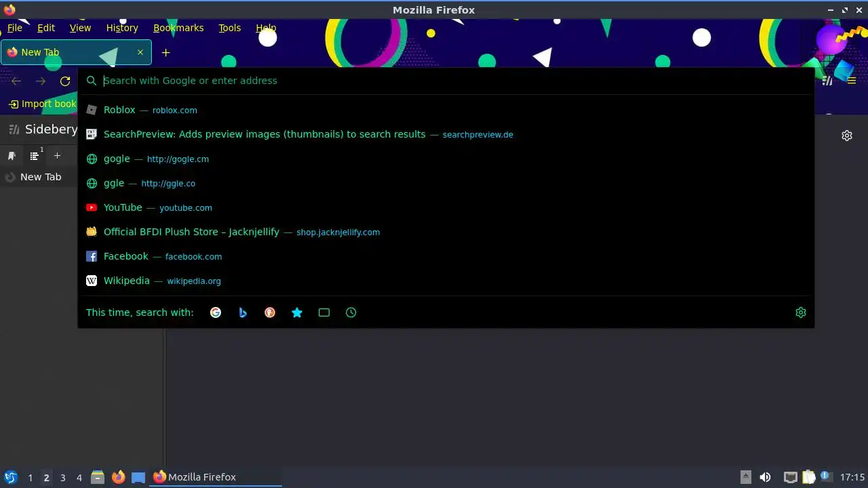Open notification icon in system tray
Image resolution: width=868 pixels, height=488 pixels.
(825, 476)
